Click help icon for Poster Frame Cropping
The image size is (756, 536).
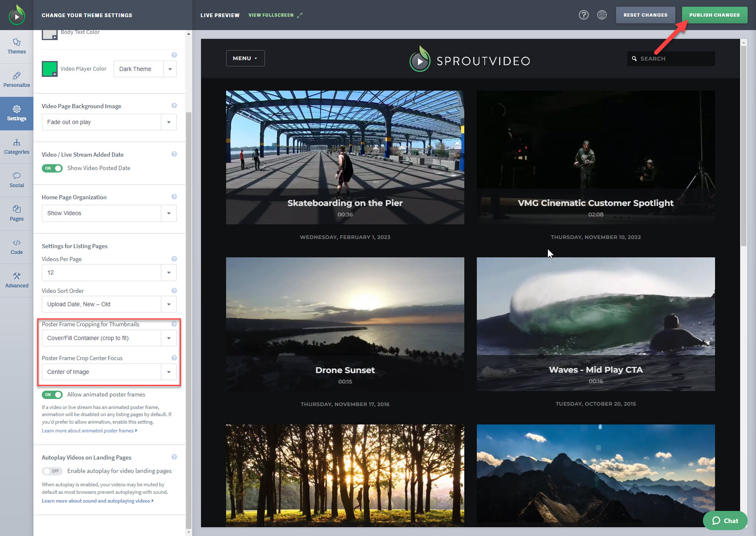[x=174, y=324]
